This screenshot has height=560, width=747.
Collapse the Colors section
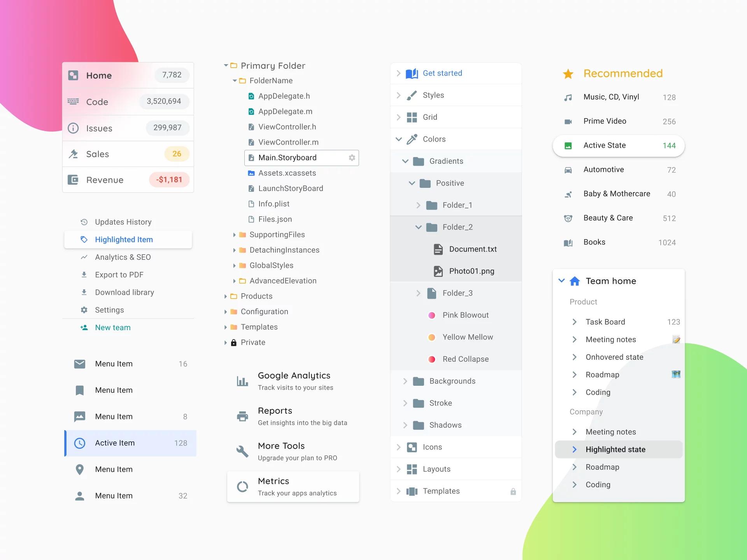pyautogui.click(x=399, y=139)
